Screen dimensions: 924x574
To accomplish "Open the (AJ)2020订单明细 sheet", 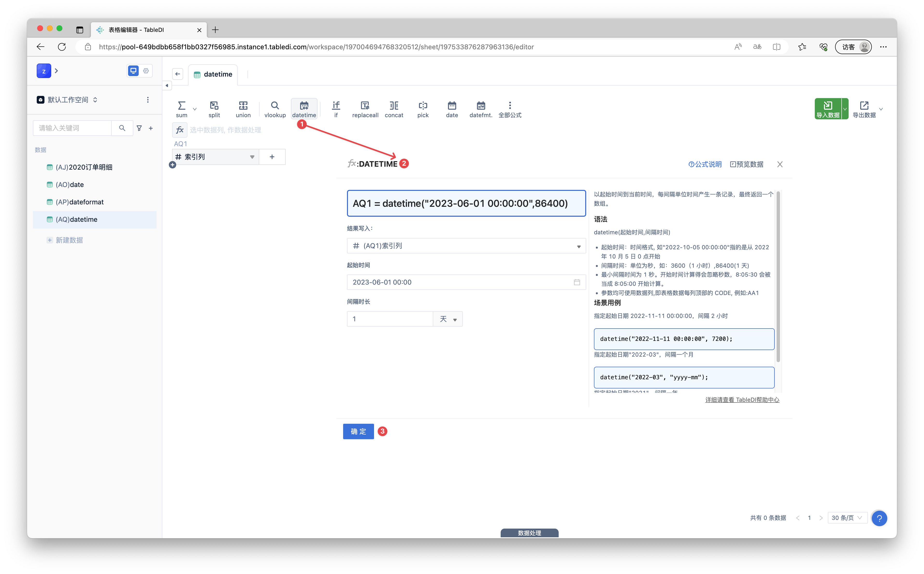I will coord(95,167).
